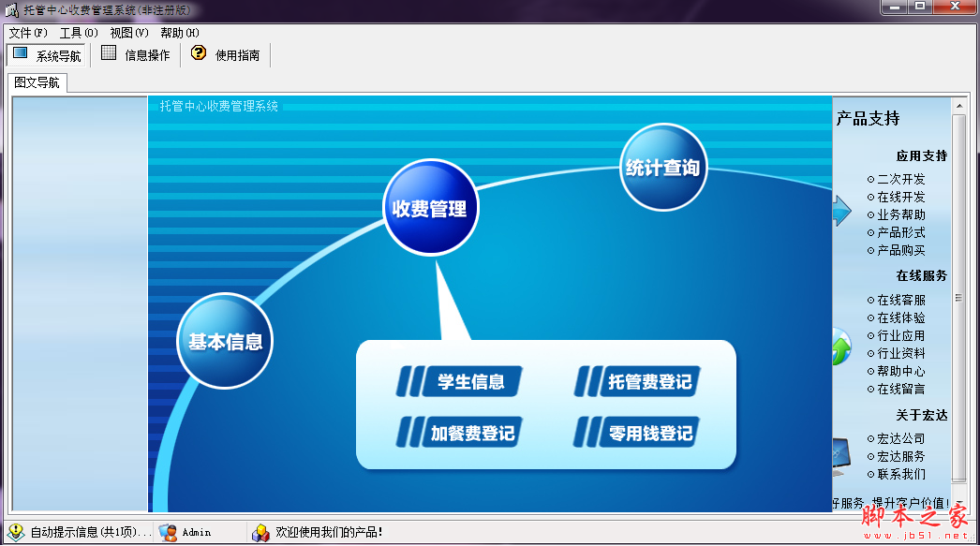Open the 帮助(H) menu
980x546 pixels.
pyautogui.click(x=179, y=33)
